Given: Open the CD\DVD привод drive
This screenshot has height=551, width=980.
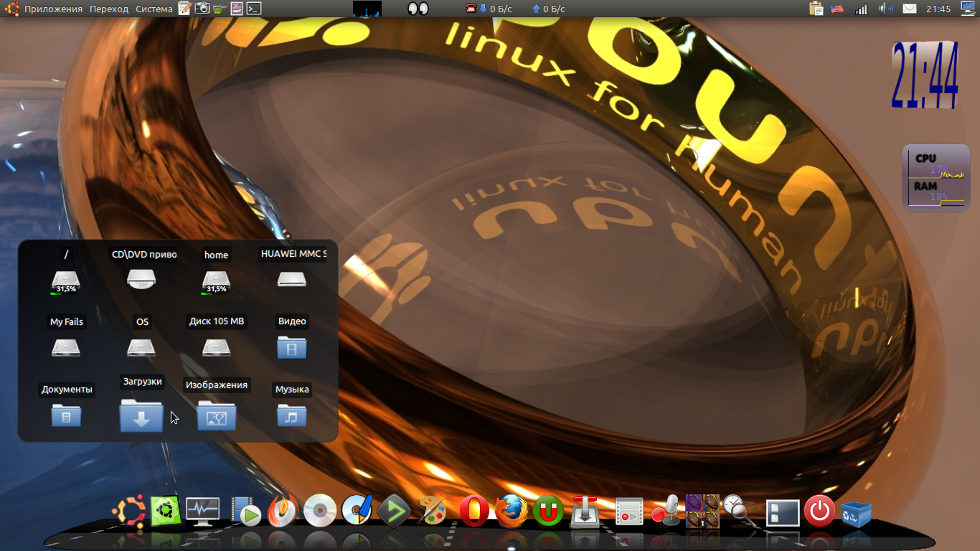Looking at the screenshot, I should pyautogui.click(x=141, y=278).
